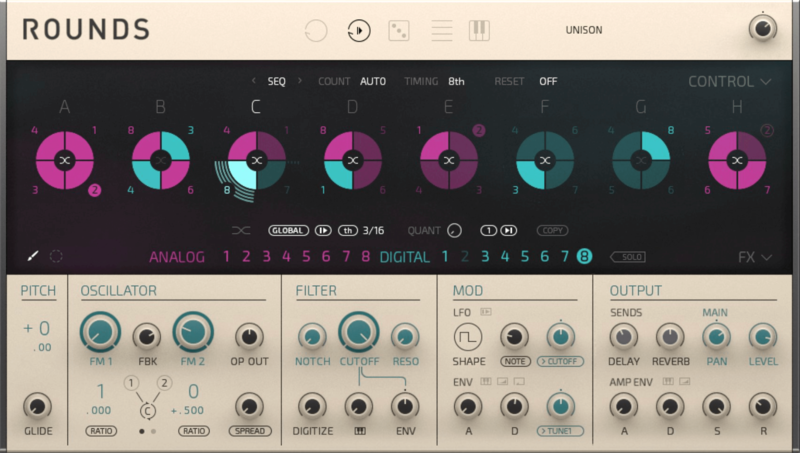Select Digital sound 5
This screenshot has width=800, height=453.
click(x=524, y=257)
